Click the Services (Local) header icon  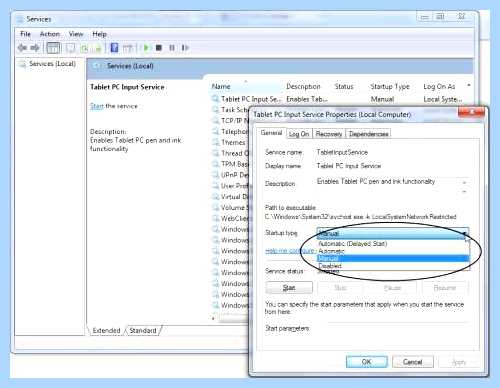[x=97, y=66]
